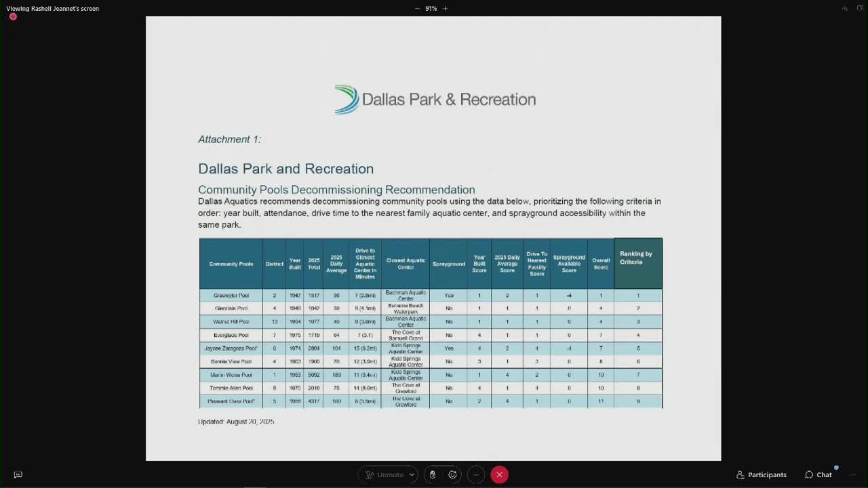Click the Dallas Park & Recreation logo

tap(435, 99)
